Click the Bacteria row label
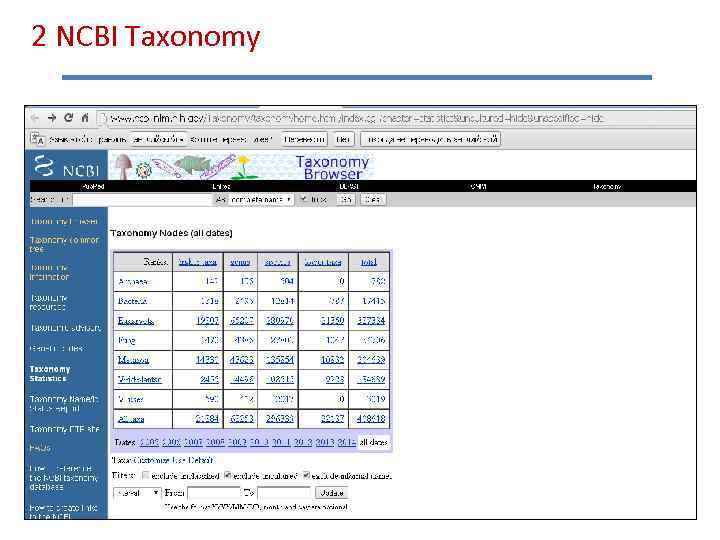720x540 pixels. click(132, 301)
